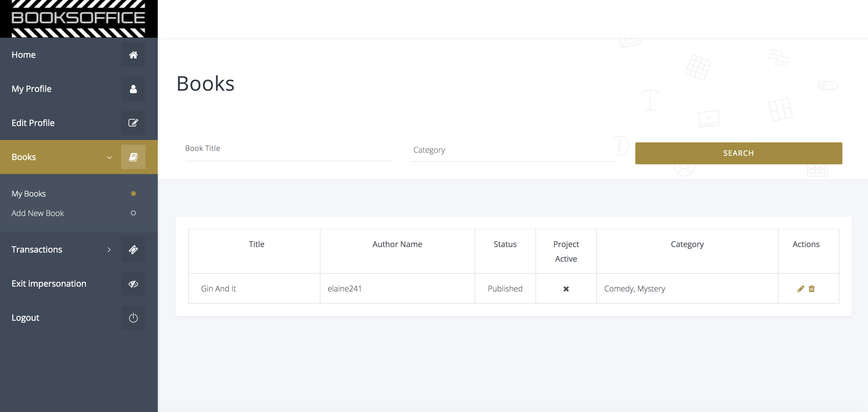This screenshot has height=412, width=868.
Task: Open the Home menu item
Action: click(x=79, y=55)
